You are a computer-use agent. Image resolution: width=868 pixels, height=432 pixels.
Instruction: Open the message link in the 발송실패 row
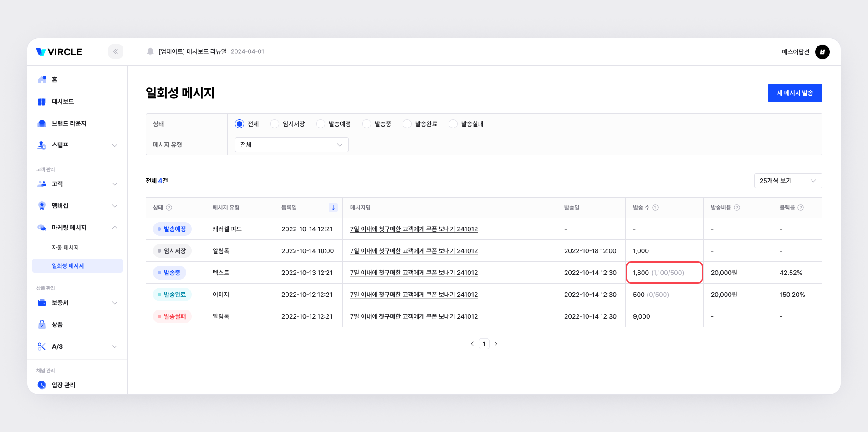[x=414, y=316]
